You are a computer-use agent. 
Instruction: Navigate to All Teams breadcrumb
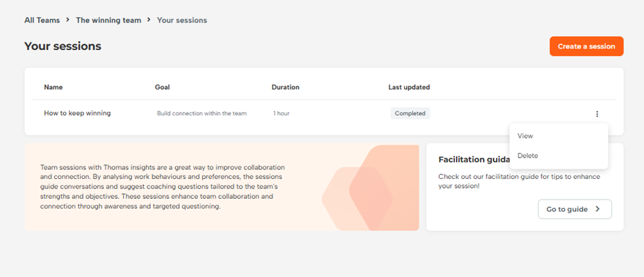[x=42, y=21]
